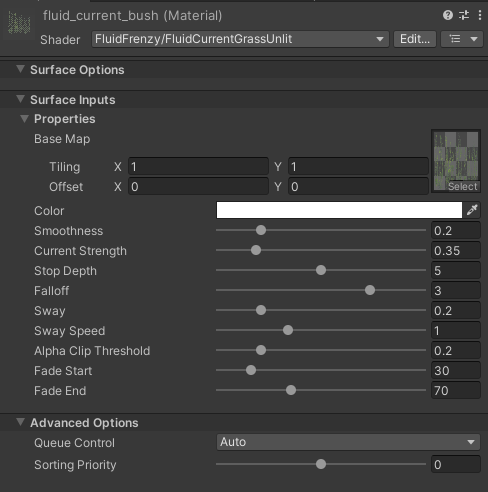The height and width of the screenshot is (492, 488).
Task: Click the Stop Depth value field 5
Action: pos(456,270)
